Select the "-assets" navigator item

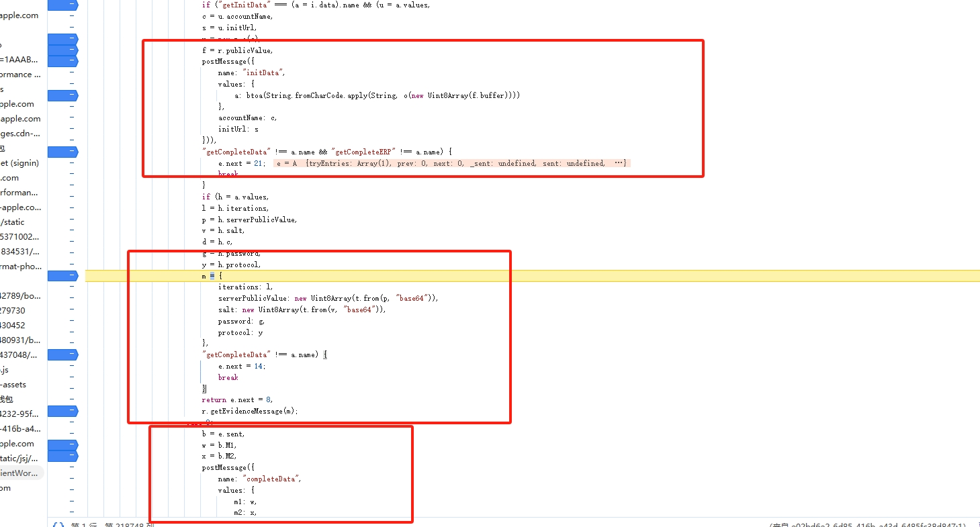tap(13, 385)
